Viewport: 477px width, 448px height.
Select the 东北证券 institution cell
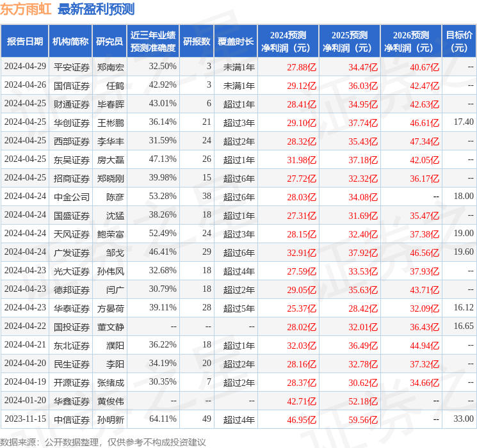pyautogui.click(x=72, y=345)
